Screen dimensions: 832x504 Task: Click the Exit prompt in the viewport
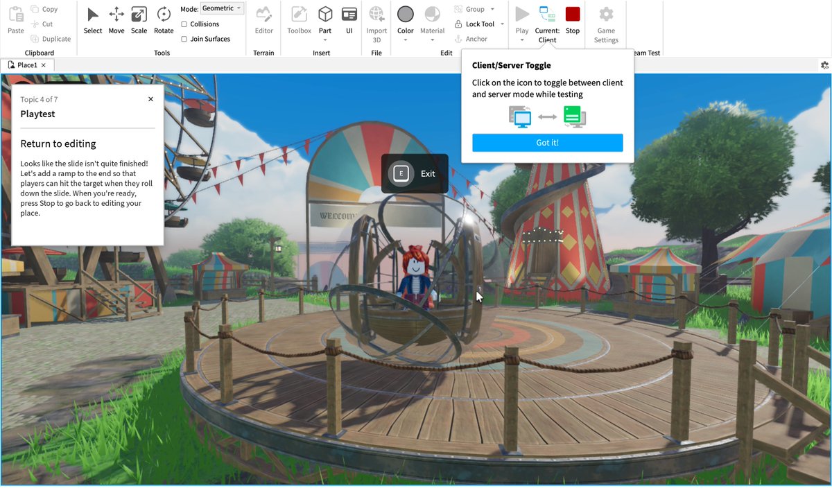coord(415,173)
